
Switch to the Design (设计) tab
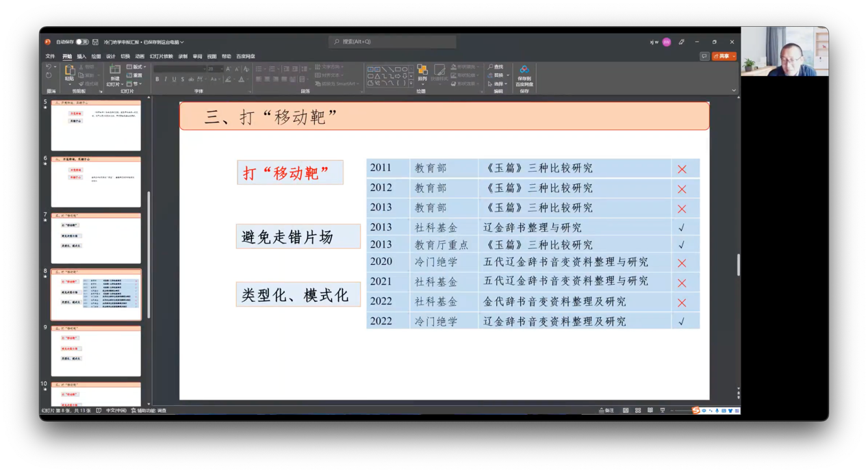[x=110, y=57]
